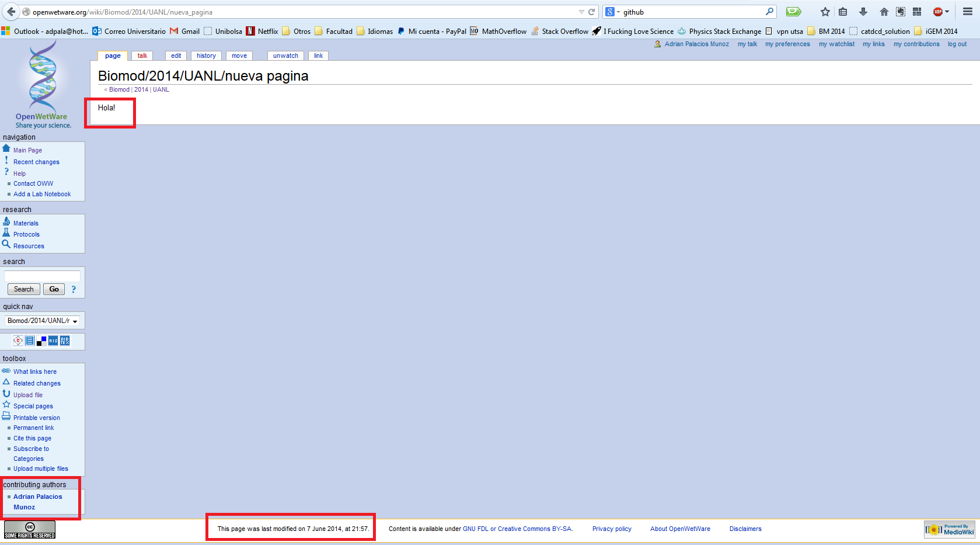
Task: Open the Firefox hamburger menu
Action: pyautogui.click(x=967, y=12)
